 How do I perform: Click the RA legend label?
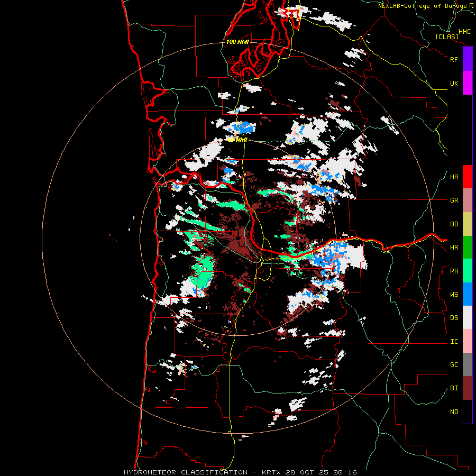[454, 271]
